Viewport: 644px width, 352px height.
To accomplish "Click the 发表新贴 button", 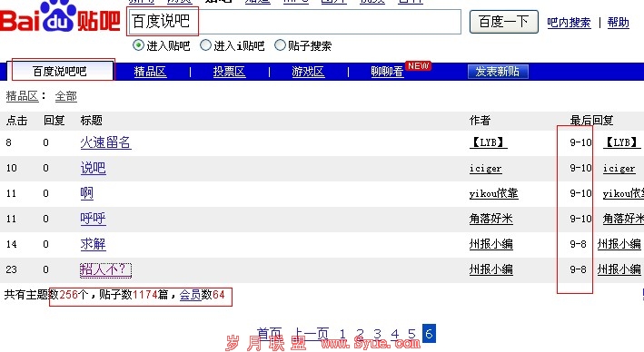I will point(498,72).
